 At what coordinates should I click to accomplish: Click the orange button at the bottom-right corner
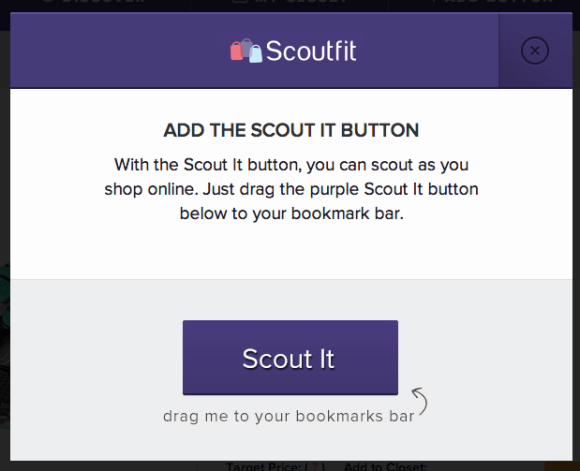(x=562, y=467)
